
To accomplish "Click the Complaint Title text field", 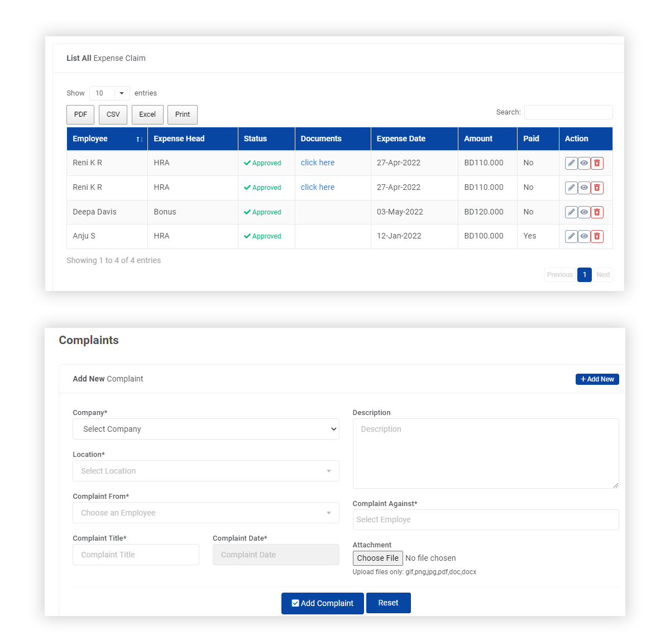I will click(x=136, y=555).
